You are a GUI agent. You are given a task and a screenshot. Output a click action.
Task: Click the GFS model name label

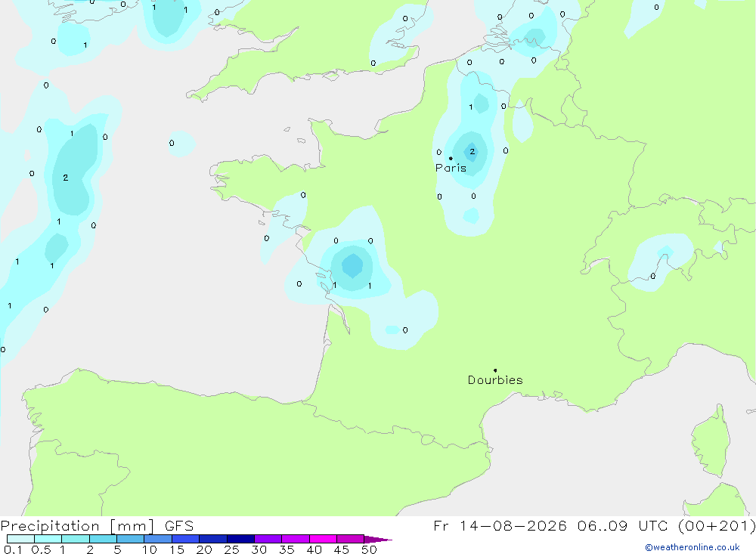[x=179, y=526]
